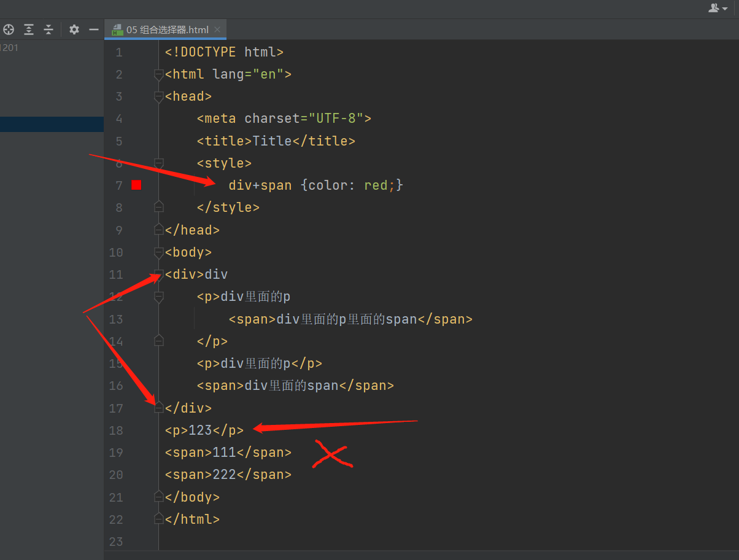739x560 pixels.
Task: Click the <p>123</p> line
Action: [204, 430]
